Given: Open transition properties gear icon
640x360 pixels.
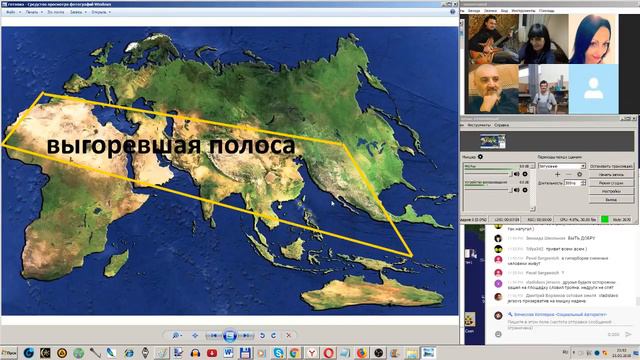Looking at the screenshot, I should click(x=579, y=174).
